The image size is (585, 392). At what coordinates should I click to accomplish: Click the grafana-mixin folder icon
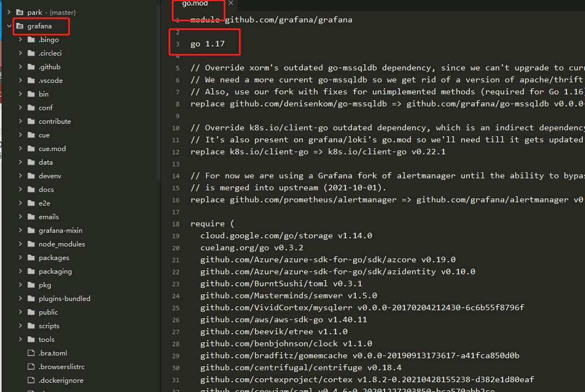coord(31,230)
